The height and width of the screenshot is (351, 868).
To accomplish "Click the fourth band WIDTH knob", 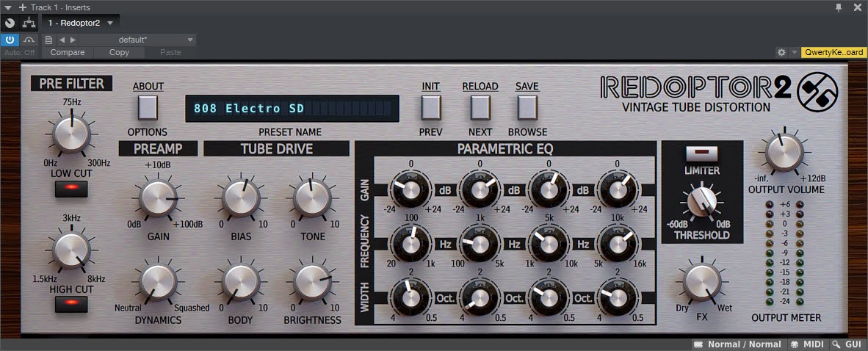I will click(x=618, y=297).
